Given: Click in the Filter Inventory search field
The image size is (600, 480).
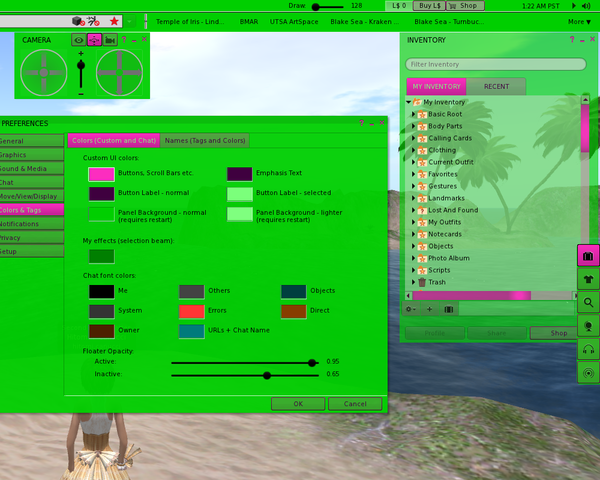Looking at the screenshot, I should pos(495,64).
